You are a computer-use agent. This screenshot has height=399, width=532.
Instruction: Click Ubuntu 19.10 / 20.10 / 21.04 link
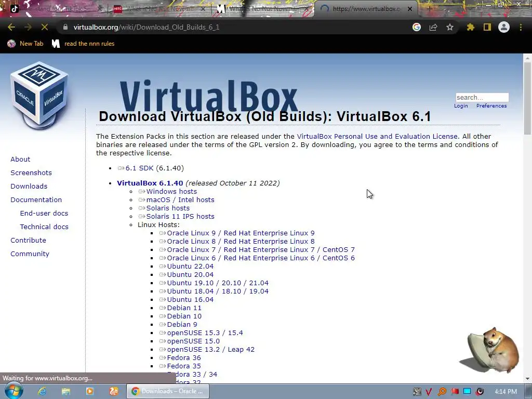click(x=218, y=283)
